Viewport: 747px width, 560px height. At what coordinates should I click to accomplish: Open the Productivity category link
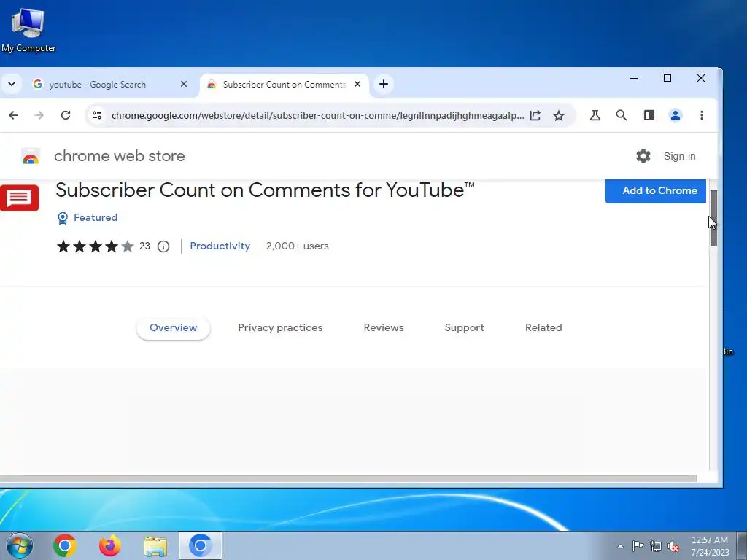(x=220, y=246)
